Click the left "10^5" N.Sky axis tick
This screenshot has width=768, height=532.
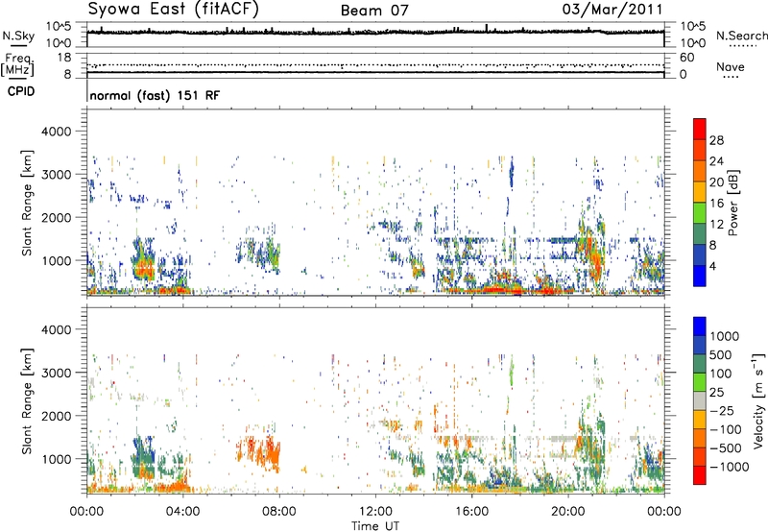[59, 27]
